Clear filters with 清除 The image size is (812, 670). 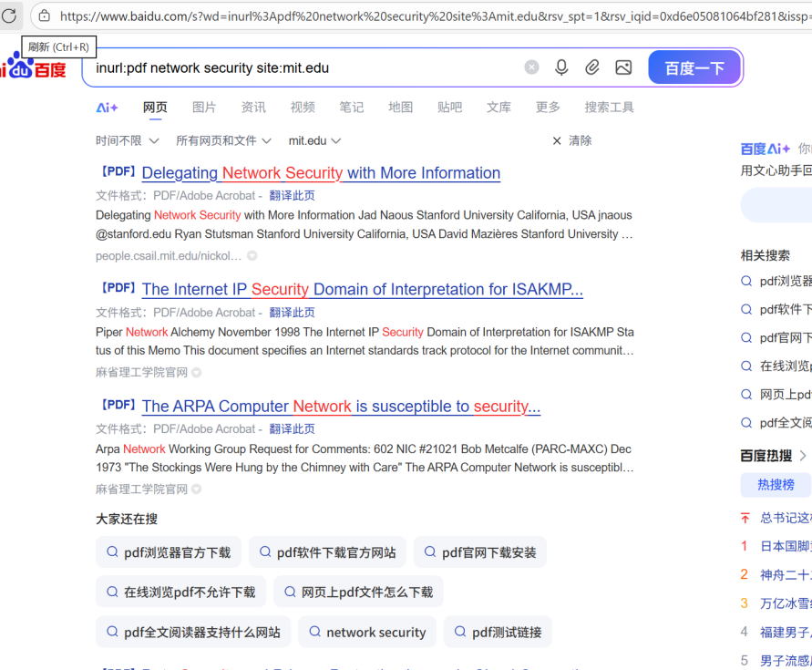tap(572, 140)
